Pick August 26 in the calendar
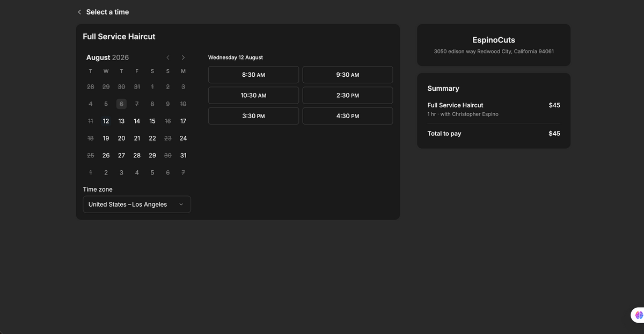 (106, 156)
